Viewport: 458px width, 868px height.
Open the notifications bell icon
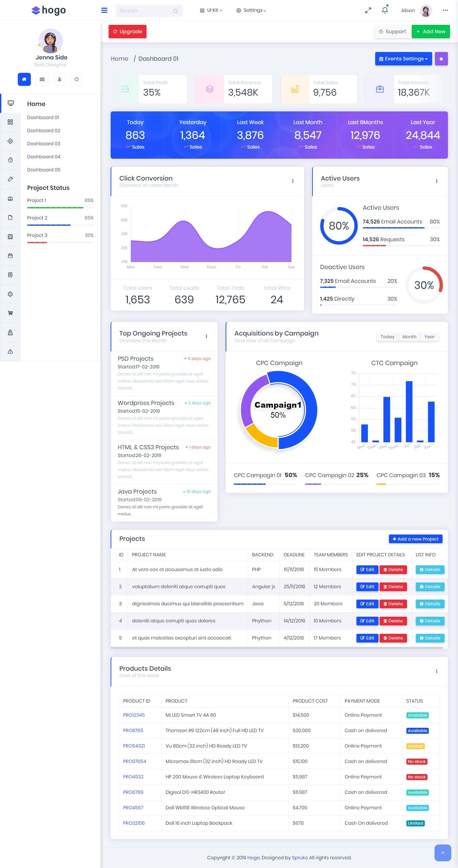[385, 10]
